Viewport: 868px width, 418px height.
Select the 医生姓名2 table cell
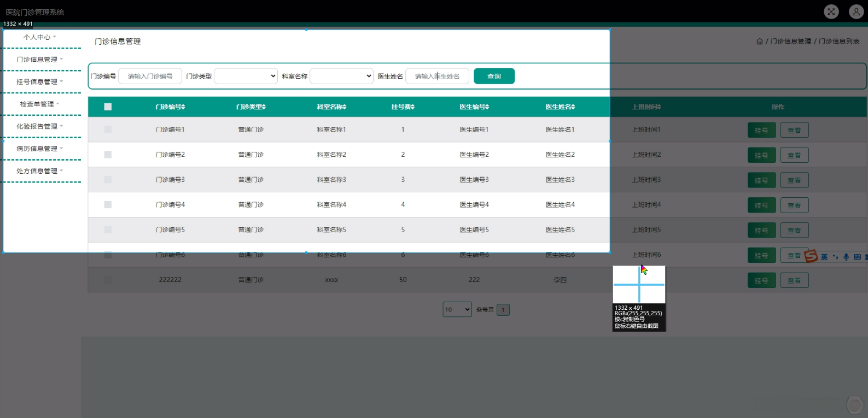click(x=560, y=155)
